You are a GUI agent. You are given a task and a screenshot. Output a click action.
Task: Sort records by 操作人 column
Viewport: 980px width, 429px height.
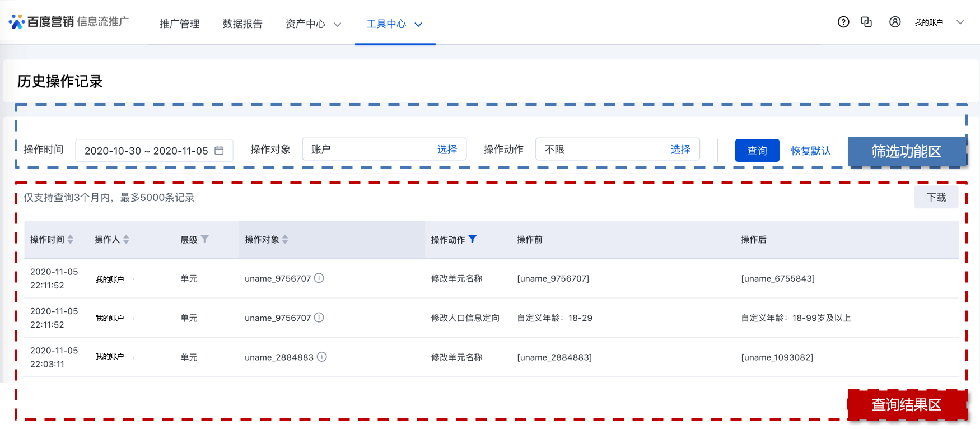pos(126,239)
